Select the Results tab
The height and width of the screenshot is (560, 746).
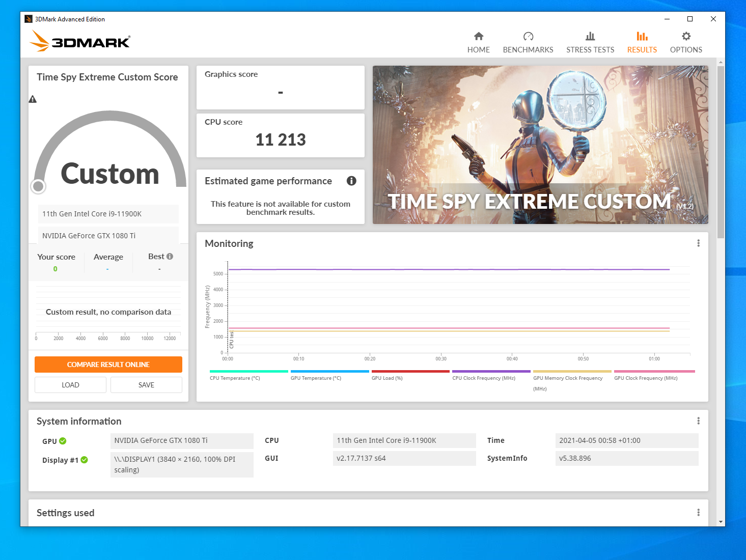pos(642,43)
